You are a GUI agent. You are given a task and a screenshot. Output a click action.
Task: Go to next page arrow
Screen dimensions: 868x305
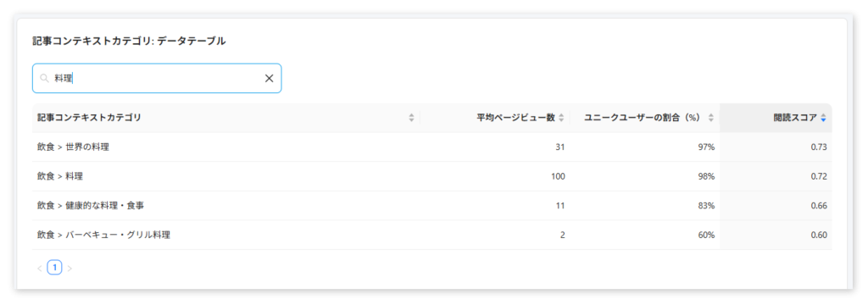click(x=70, y=269)
